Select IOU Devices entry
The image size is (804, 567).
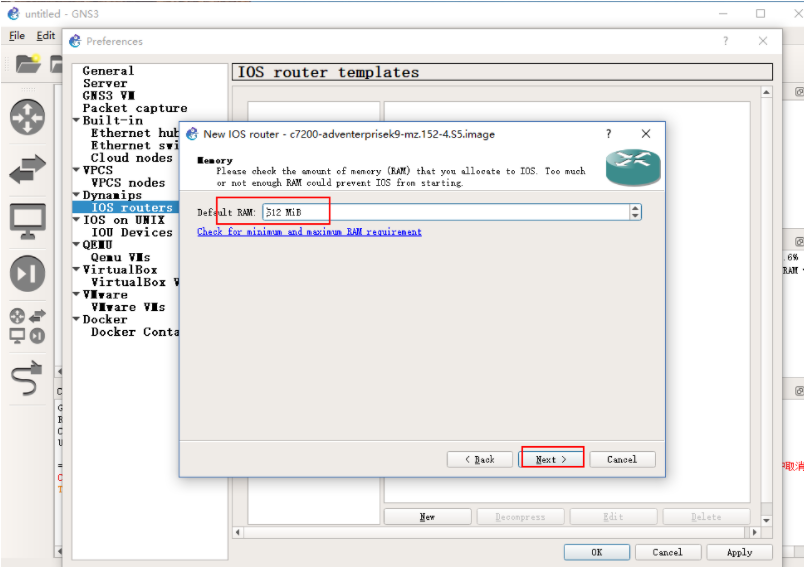[x=132, y=232]
